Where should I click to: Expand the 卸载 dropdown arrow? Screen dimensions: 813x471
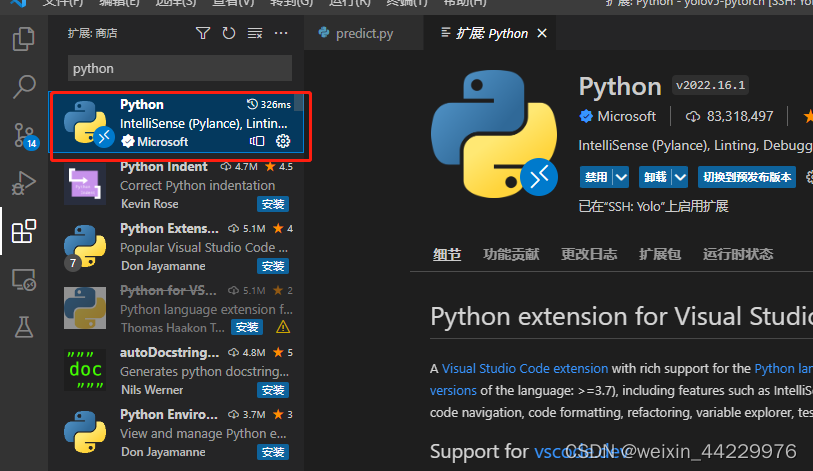coord(680,177)
